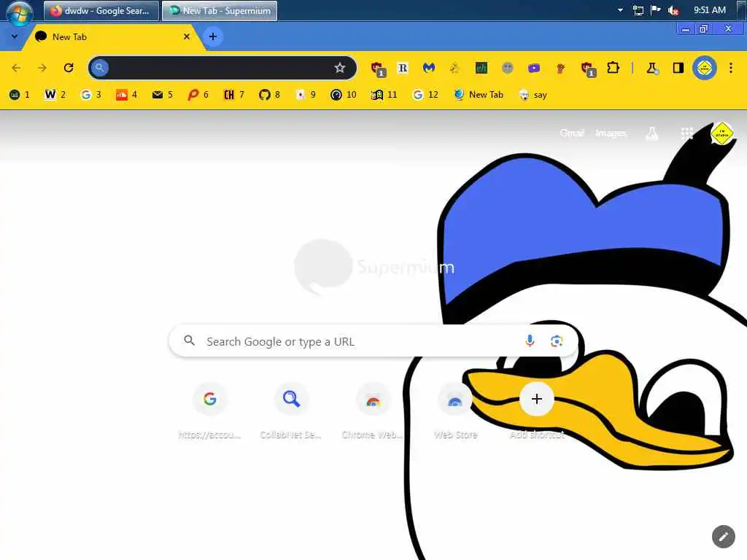This screenshot has width=747, height=560.
Task: Open the Wikipedia bookmark numbered 2
Action: click(x=55, y=95)
